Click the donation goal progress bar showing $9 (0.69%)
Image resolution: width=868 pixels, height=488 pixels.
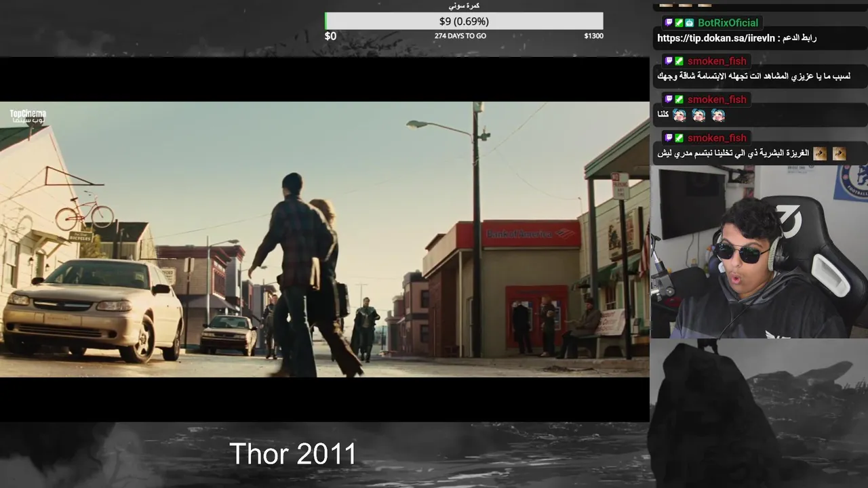click(x=464, y=22)
